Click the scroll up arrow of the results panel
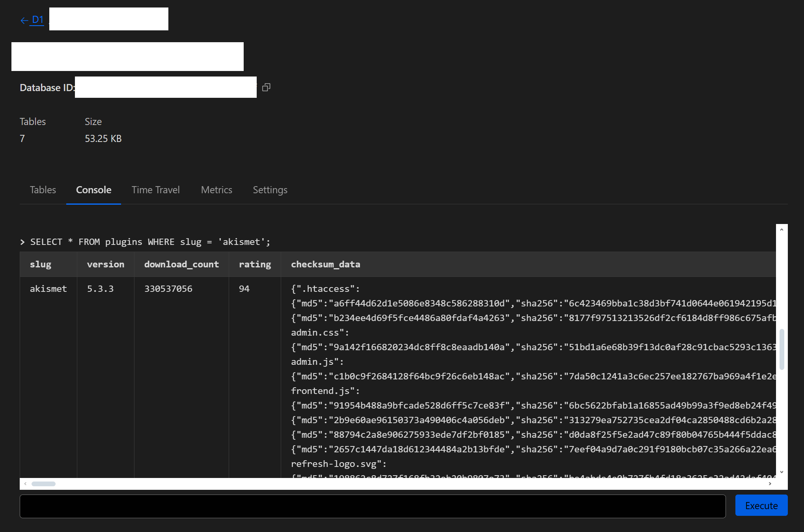Viewport: 804px width, 532px height. (x=782, y=230)
